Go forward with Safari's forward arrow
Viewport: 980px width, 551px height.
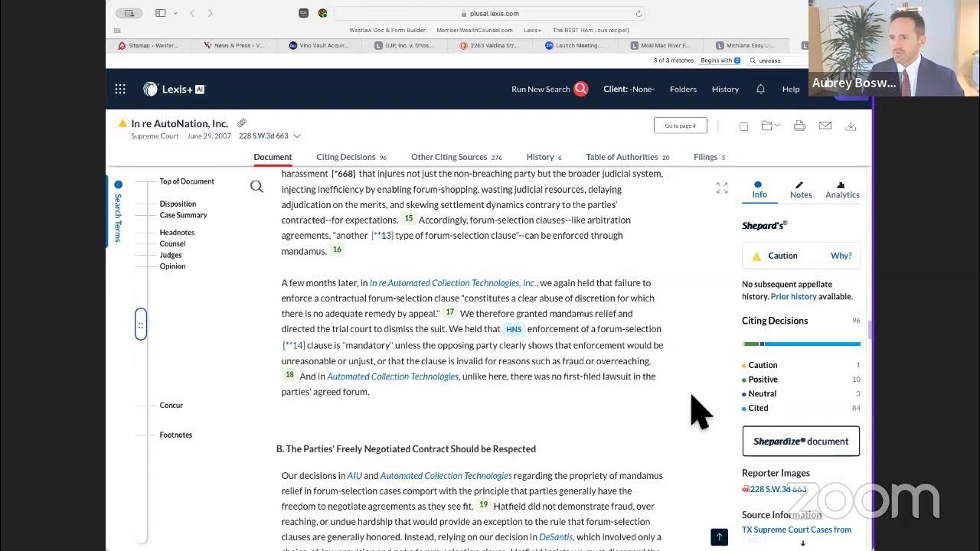coord(211,13)
